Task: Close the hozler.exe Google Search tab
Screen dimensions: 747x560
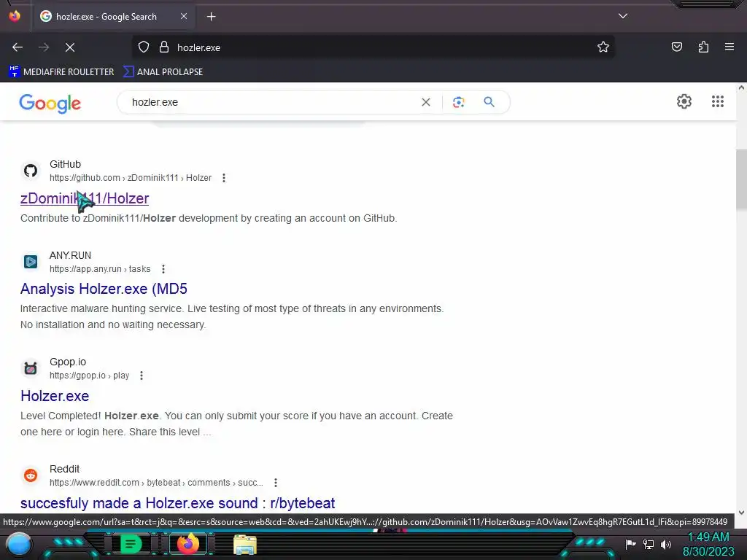Action: click(x=184, y=16)
